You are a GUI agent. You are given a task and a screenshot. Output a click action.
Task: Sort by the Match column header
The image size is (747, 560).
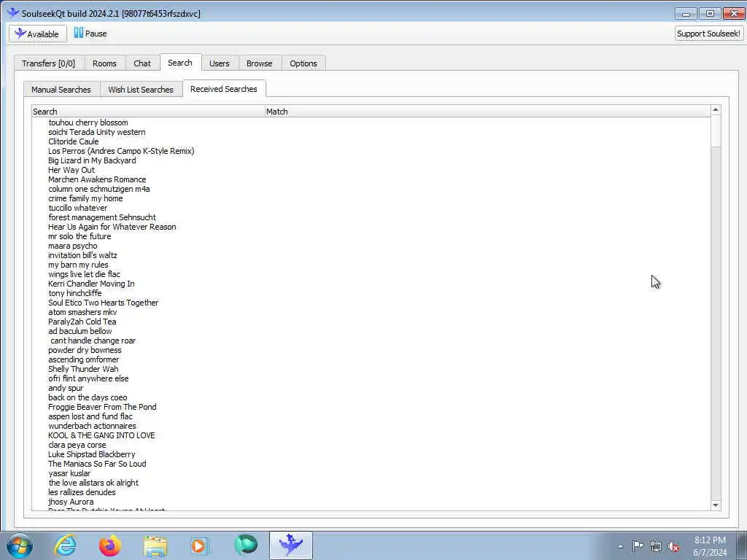487,112
